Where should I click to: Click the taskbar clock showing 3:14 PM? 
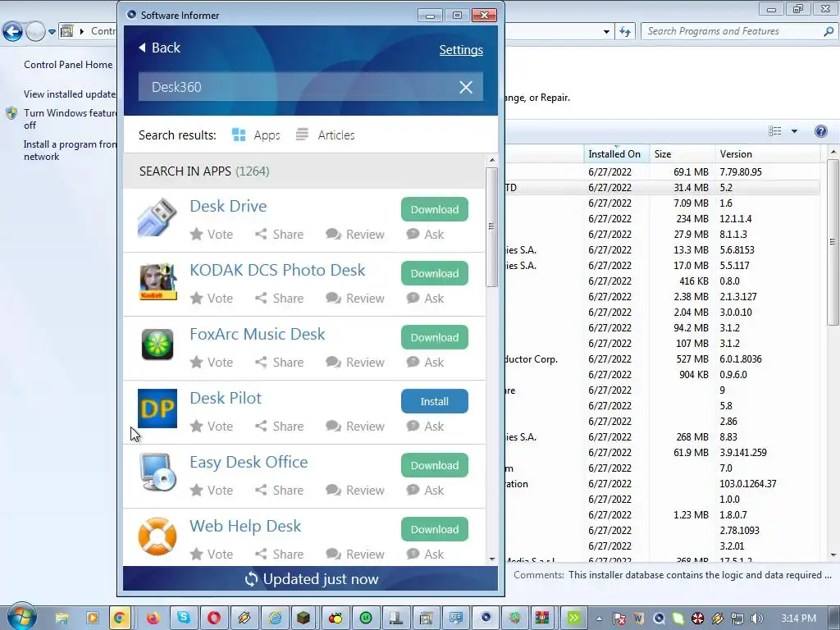point(798,619)
